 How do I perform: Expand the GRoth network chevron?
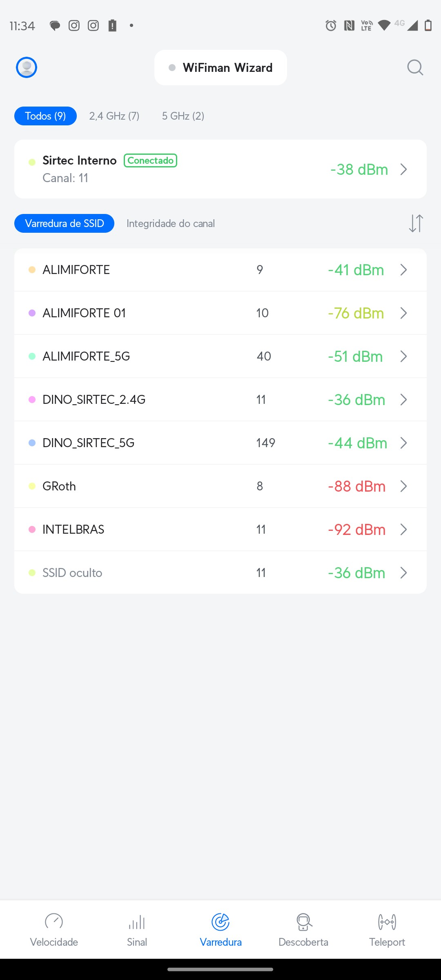point(403,486)
